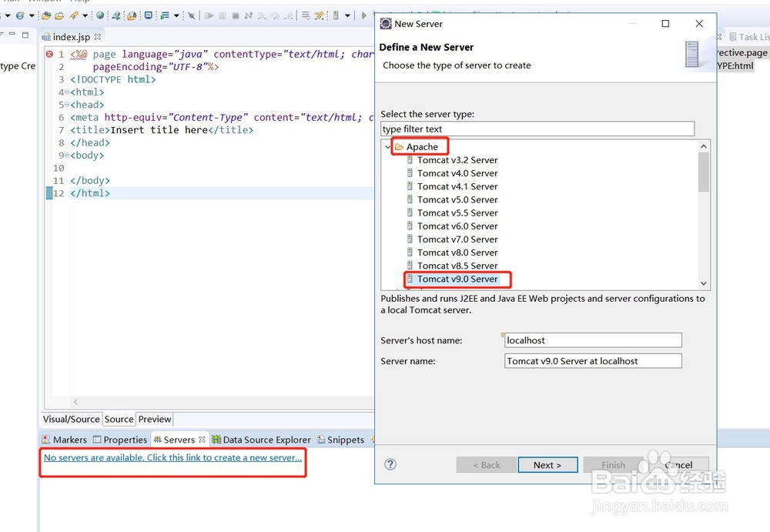Collapse the Apache server category
The height and width of the screenshot is (532, 770).
tap(388, 147)
